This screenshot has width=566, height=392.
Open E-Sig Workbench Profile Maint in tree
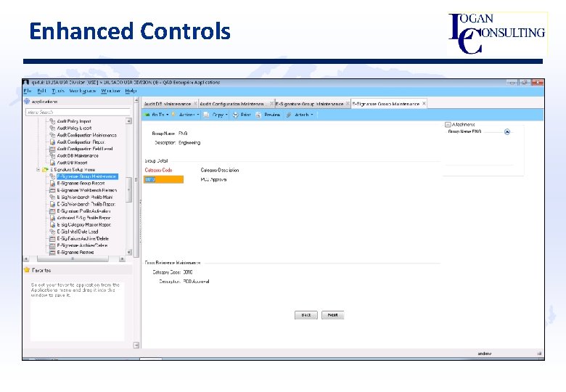click(x=85, y=197)
